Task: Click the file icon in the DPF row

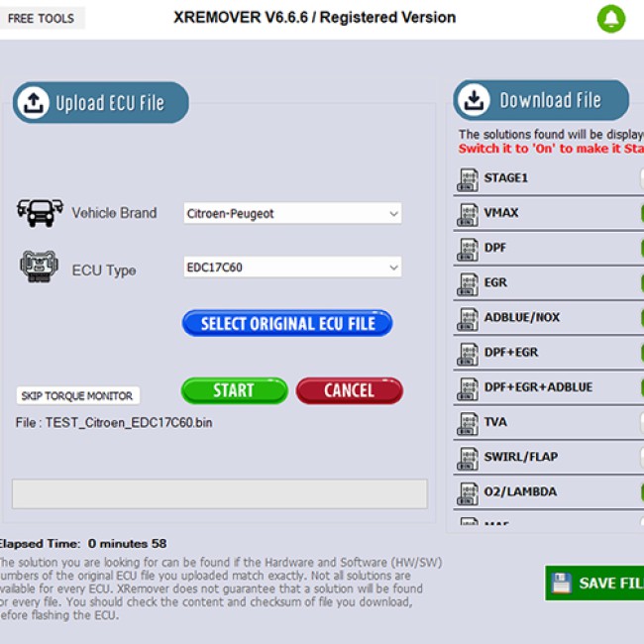Action: [x=468, y=250]
